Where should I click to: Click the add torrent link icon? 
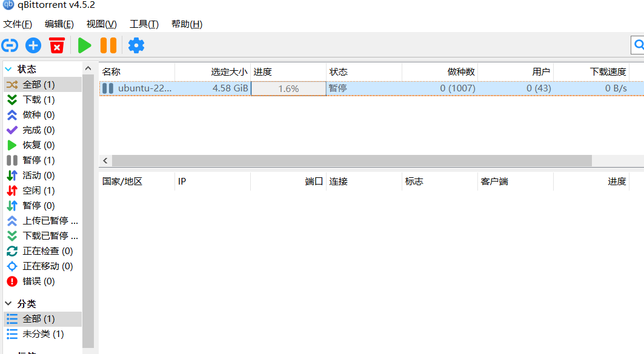(10, 45)
